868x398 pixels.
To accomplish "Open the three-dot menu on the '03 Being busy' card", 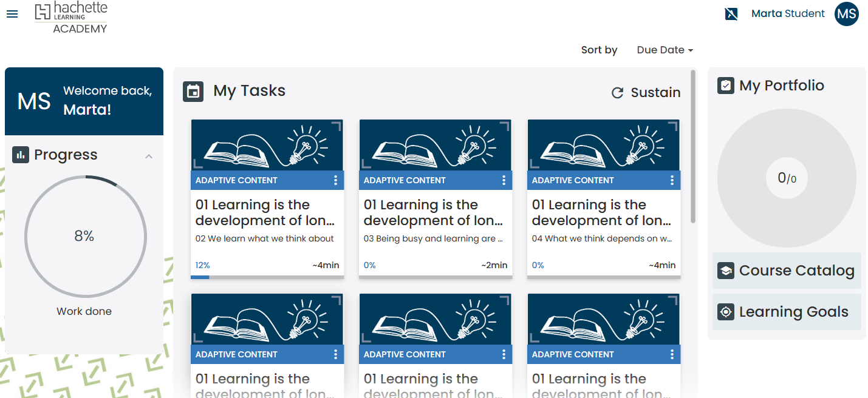I will click(x=504, y=180).
